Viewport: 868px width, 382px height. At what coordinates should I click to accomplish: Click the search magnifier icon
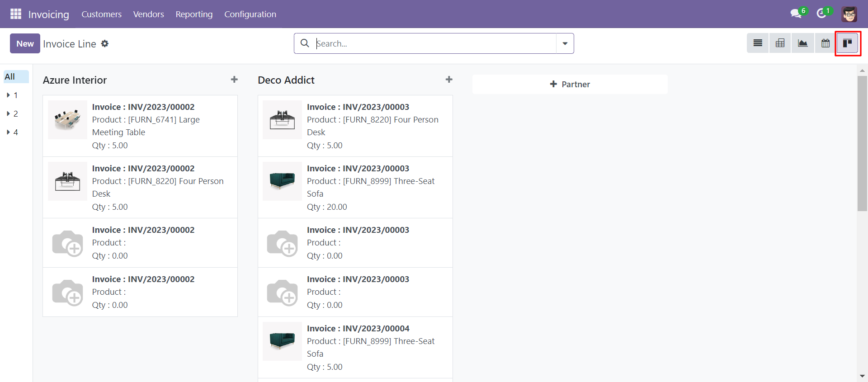pyautogui.click(x=305, y=43)
